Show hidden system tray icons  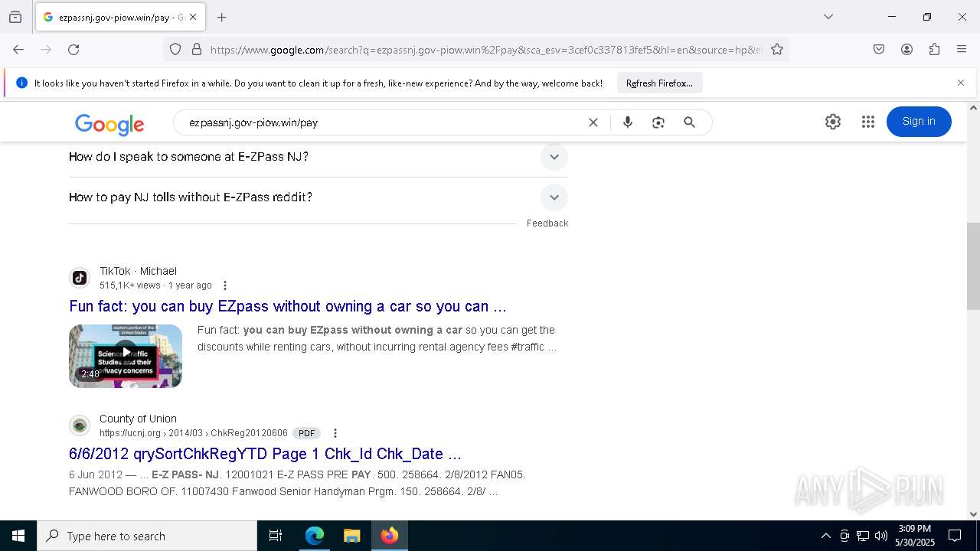pyautogui.click(x=825, y=536)
